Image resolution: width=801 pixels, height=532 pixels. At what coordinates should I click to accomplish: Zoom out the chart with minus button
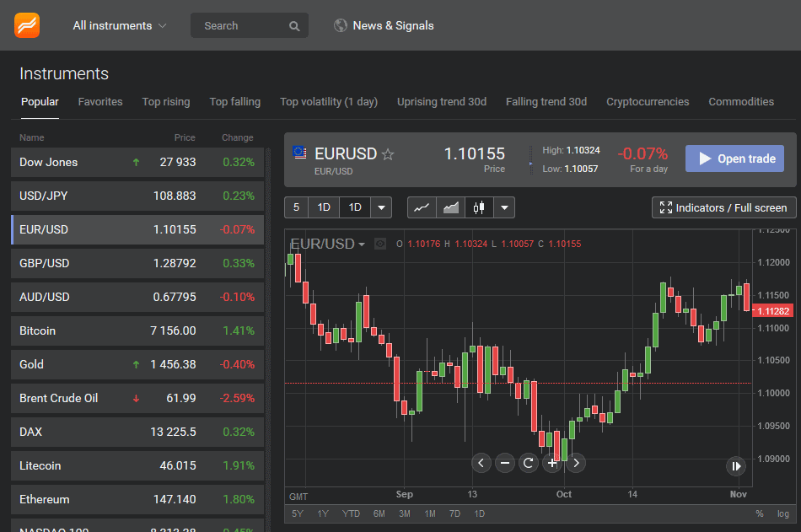click(x=505, y=463)
